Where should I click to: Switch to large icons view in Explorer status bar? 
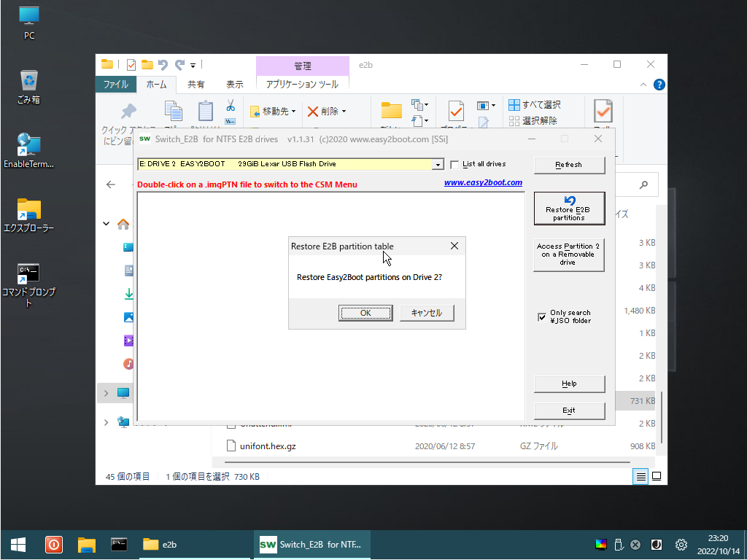657,476
